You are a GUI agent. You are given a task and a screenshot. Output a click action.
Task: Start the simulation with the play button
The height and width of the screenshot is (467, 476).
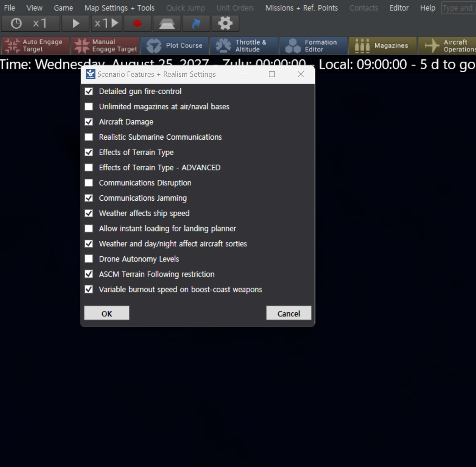tap(76, 24)
